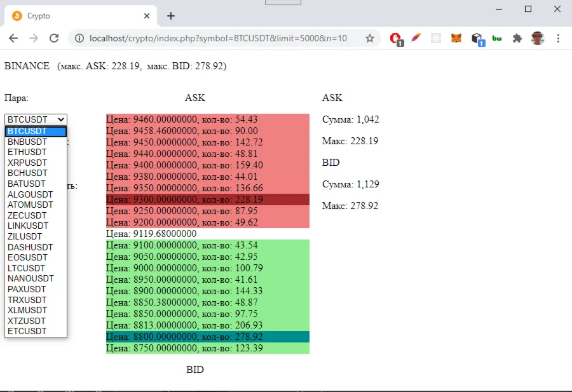Select LTCUSDT pair
The height and width of the screenshot is (392, 572).
coord(36,268)
